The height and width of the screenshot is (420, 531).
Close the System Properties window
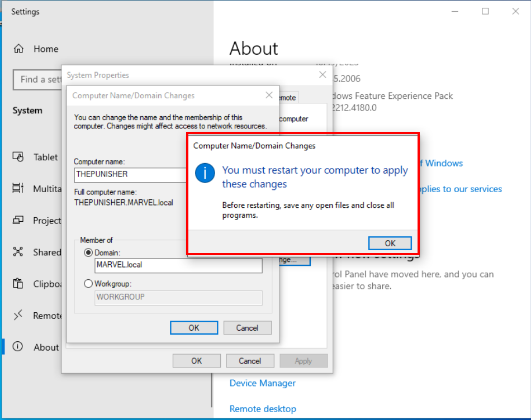(323, 75)
